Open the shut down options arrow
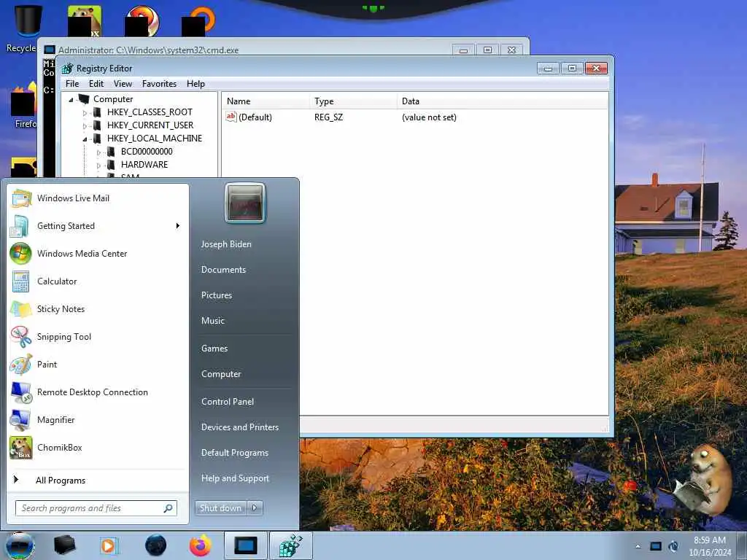The width and height of the screenshot is (747, 560). pos(255,508)
